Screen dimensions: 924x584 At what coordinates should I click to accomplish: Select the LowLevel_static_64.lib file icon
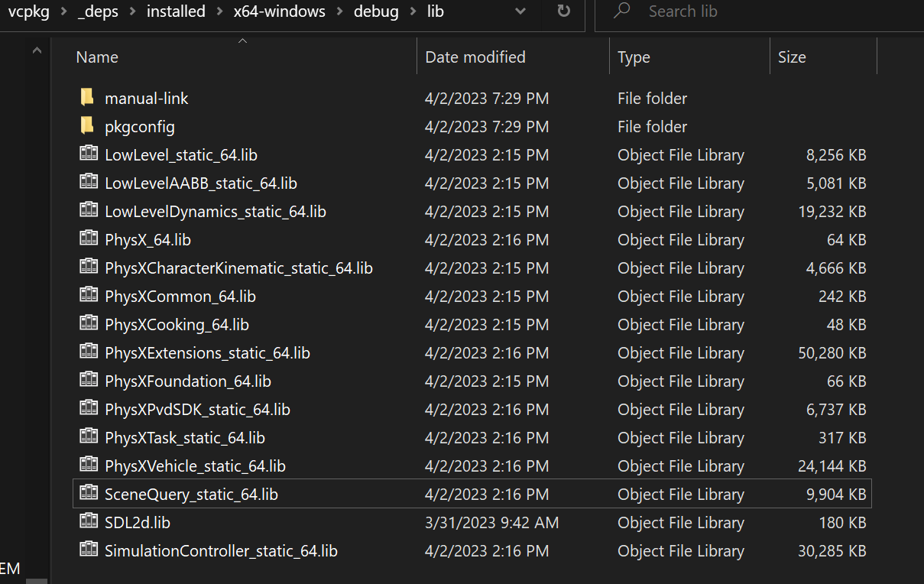[x=88, y=154]
